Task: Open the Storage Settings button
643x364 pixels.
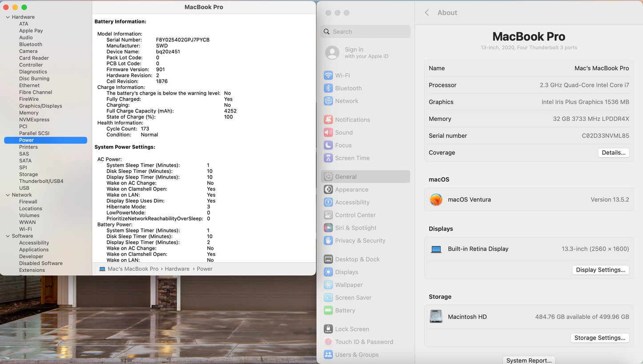Action: [x=599, y=338]
